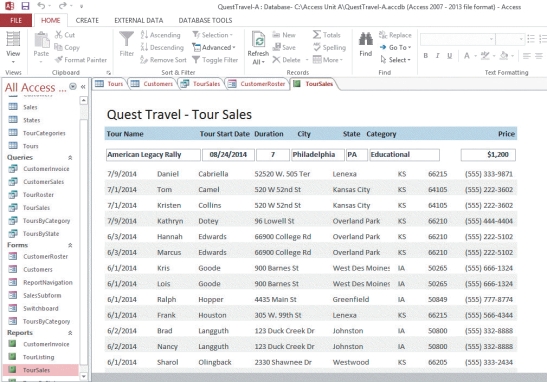Image resolution: width=547 pixels, height=382 pixels.
Task: Click the Price field showing $1,200
Action: tap(488, 155)
